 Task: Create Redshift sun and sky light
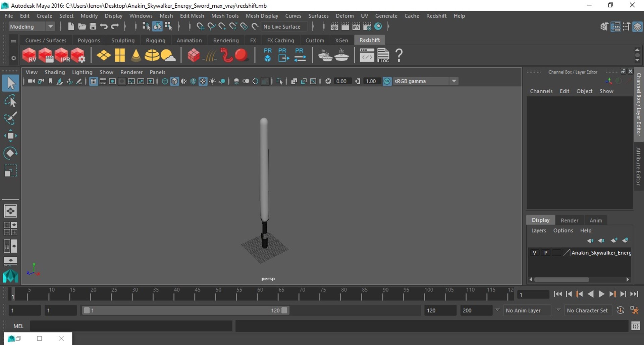168,55
